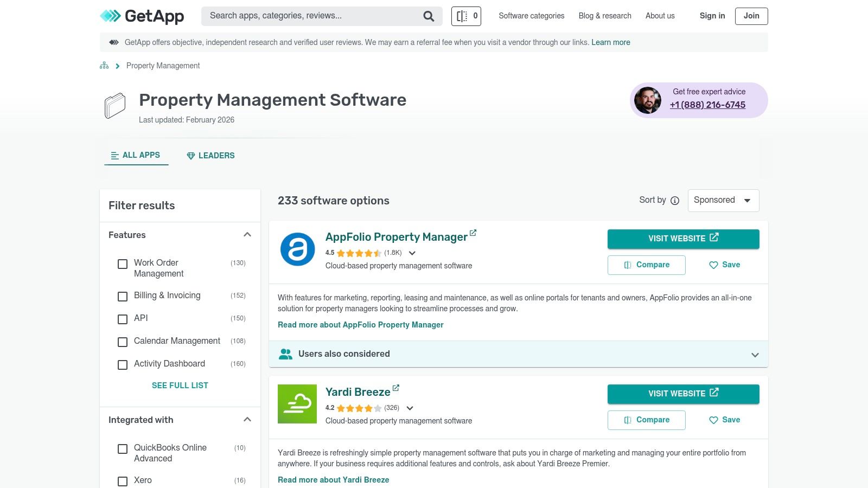
Task: Click the AppFolio star rating
Action: (359, 253)
